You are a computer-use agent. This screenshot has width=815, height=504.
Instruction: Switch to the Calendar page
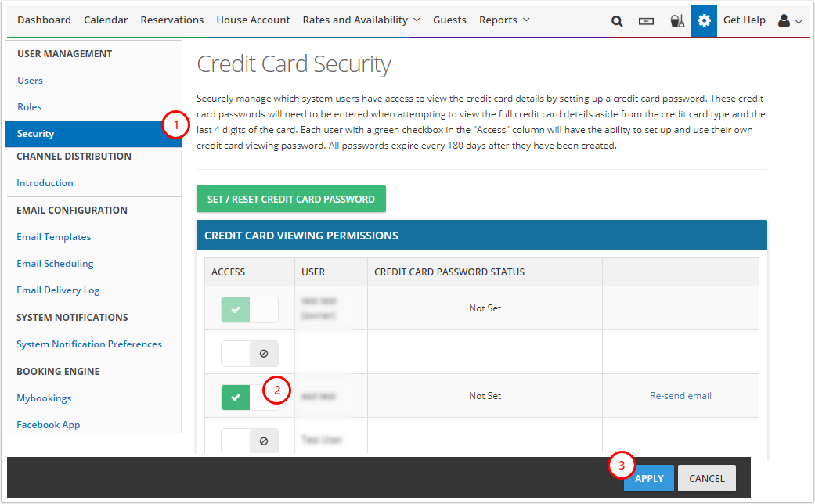tap(106, 20)
